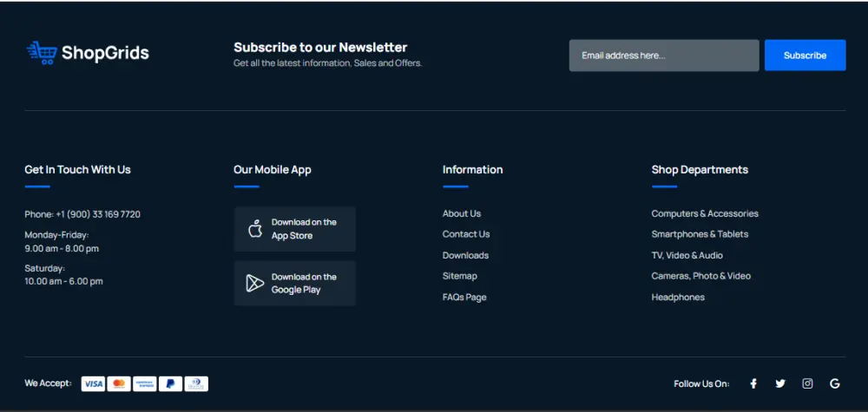Click the Monday-Friday label
This screenshot has width=868, height=412.
coord(57,235)
